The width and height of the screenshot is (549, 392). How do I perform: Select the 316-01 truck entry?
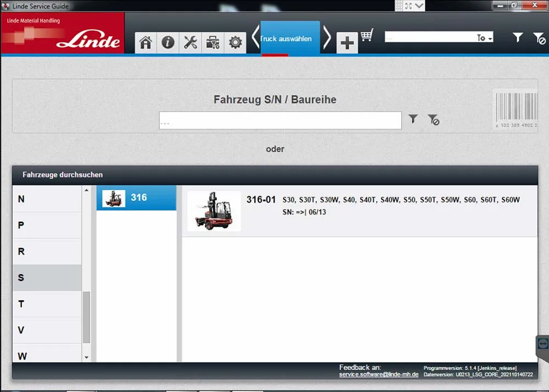pyautogui.click(x=360, y=211)
